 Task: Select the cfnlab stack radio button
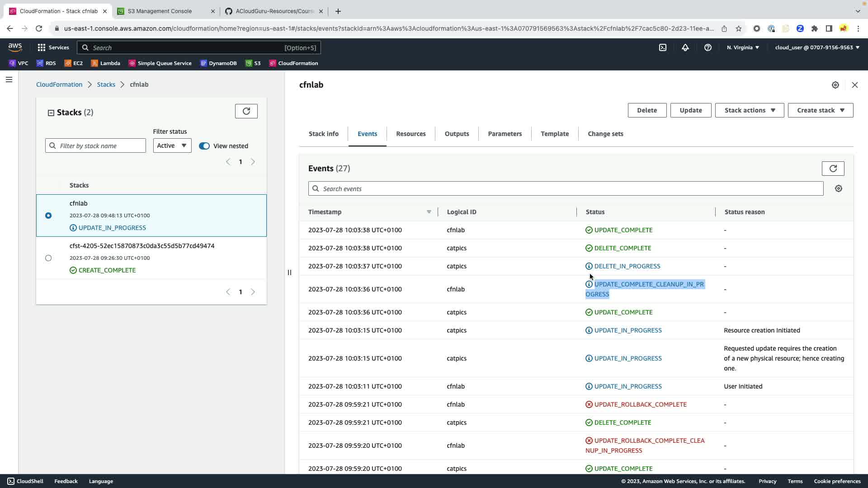48,216
